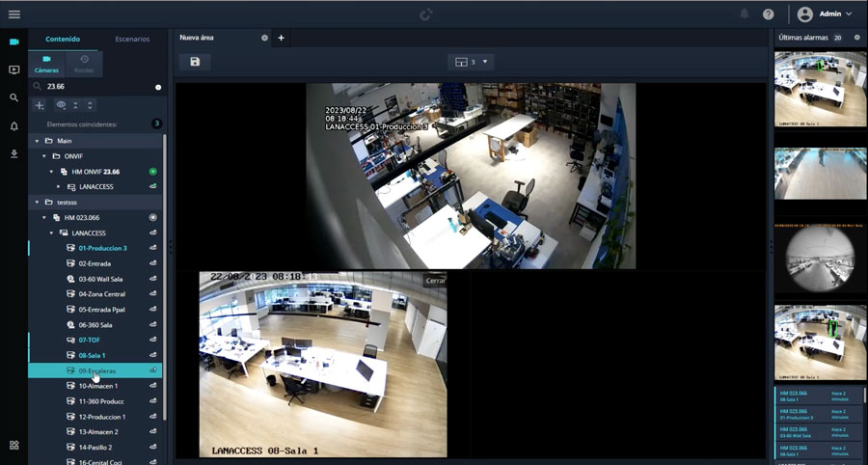This screenshot has width=868, height=465.
Task: Open the layout selector dropdown
Action: point(471,62)
